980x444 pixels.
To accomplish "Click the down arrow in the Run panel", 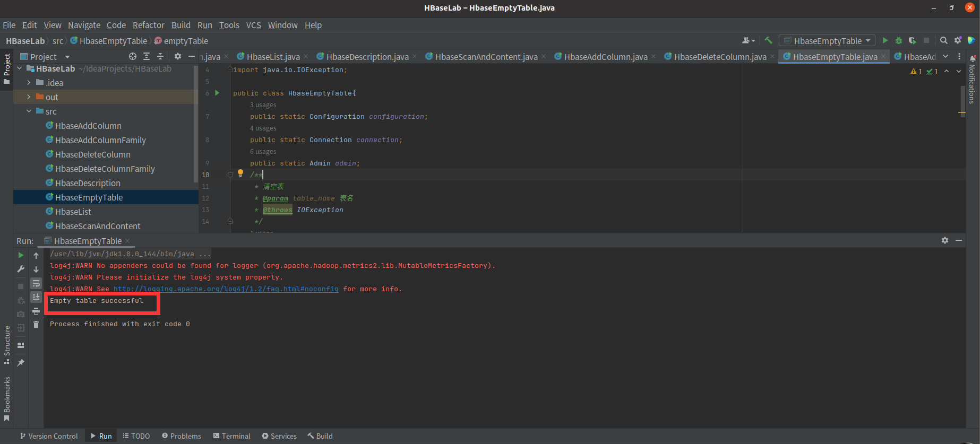I will pyautogui.click(x=36, y=269).
